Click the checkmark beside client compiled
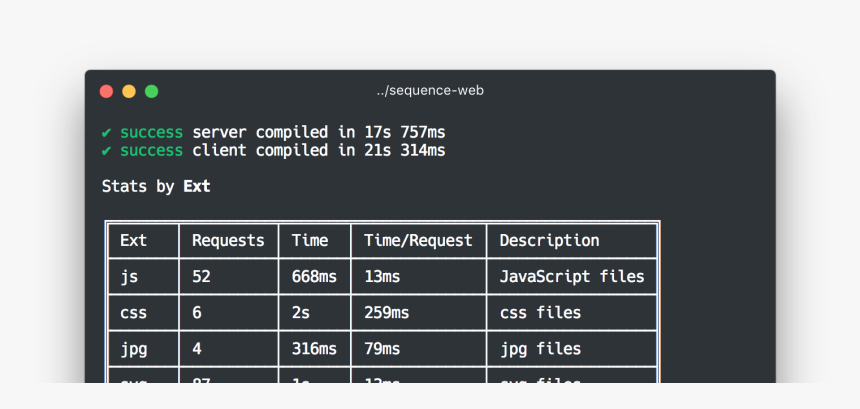 (x=106, y=151)
